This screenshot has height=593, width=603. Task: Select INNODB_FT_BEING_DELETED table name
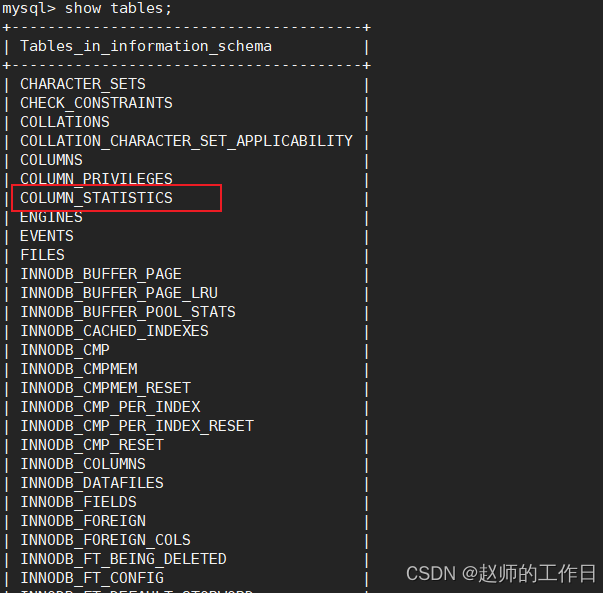click(x=123, y=559)
